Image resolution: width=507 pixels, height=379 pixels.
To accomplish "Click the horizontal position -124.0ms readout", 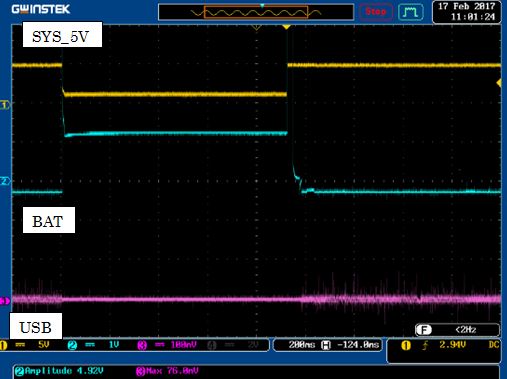I will click(x=351, y=345).
